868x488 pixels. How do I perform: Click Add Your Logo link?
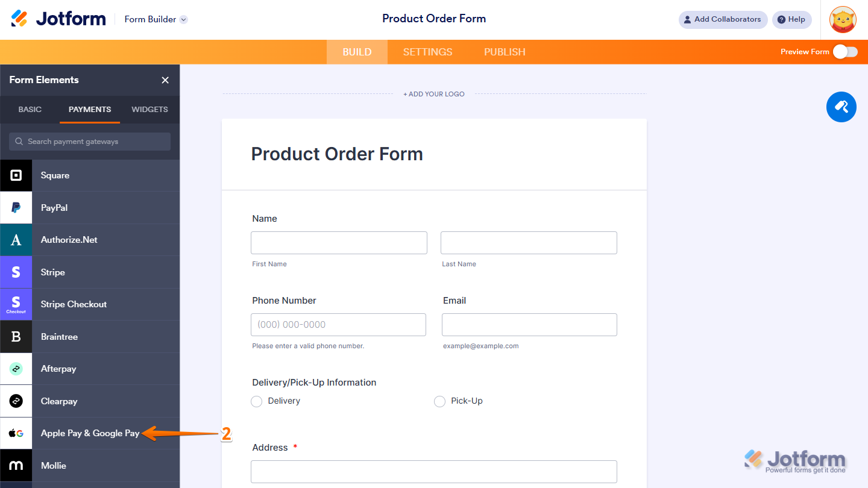pos(434,94)
